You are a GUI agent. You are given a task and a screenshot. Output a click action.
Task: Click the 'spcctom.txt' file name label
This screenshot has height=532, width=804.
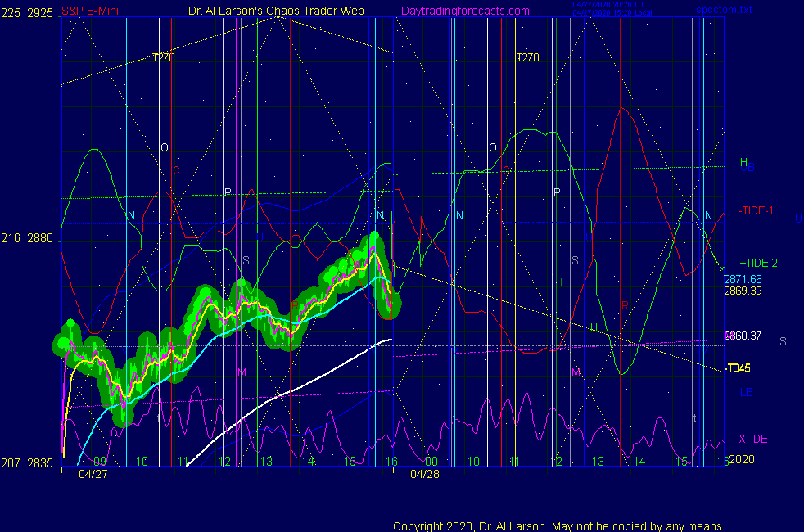tap(724, 10)
